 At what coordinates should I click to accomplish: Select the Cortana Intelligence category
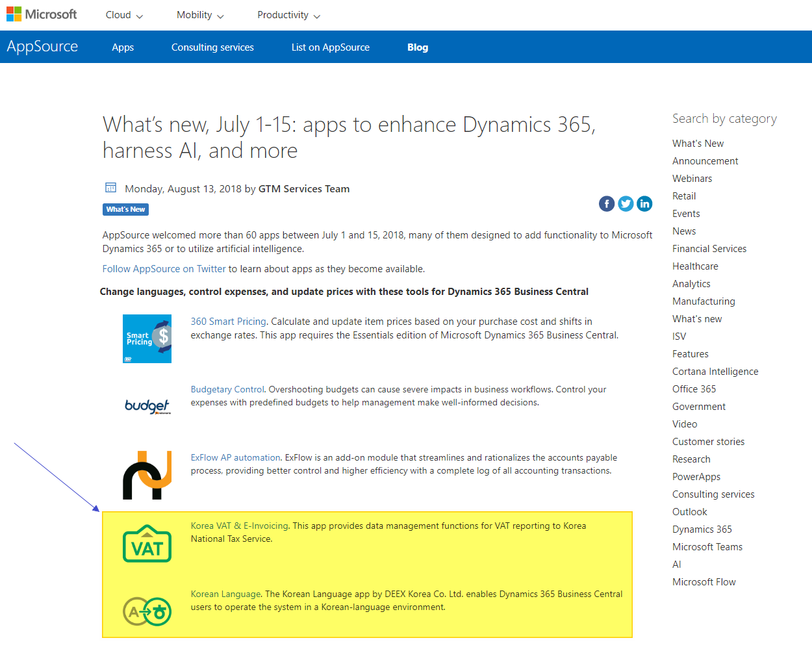point(715,372)
